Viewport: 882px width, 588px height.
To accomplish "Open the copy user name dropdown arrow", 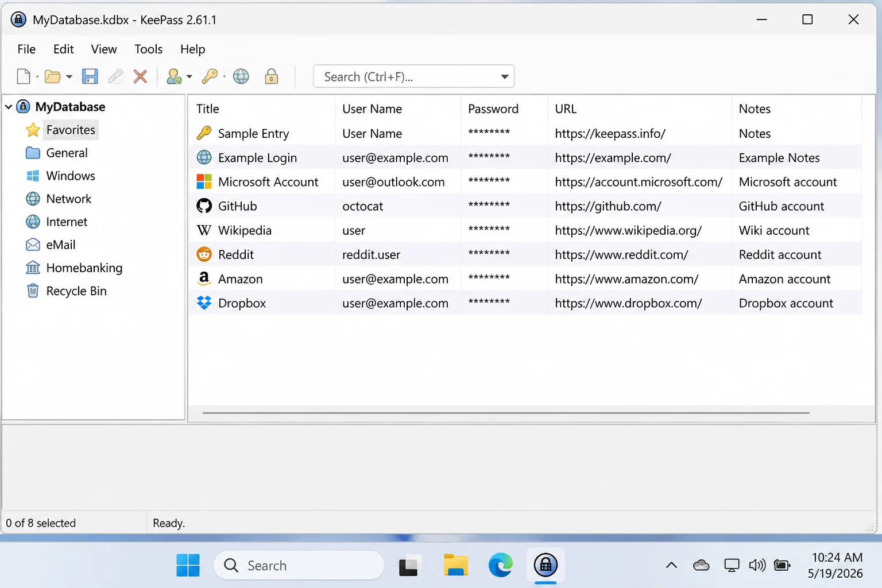I will pyautogui.click(x=189, y=76).
